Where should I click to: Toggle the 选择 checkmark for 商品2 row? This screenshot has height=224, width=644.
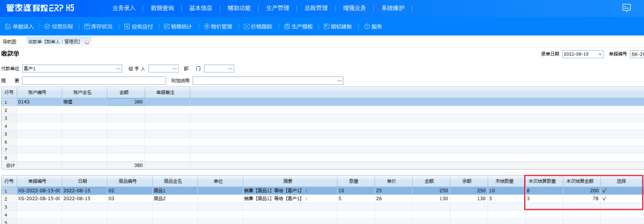click(x=604, y=198)
